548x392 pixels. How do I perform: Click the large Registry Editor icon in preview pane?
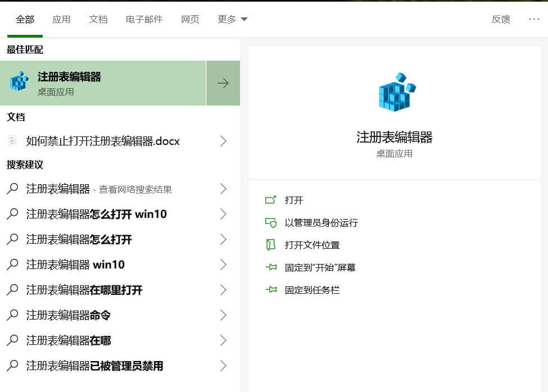tap(397, 92)
